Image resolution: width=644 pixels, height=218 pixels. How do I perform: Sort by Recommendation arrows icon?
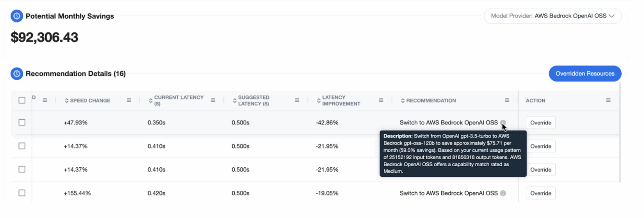(x=403, y=101)
